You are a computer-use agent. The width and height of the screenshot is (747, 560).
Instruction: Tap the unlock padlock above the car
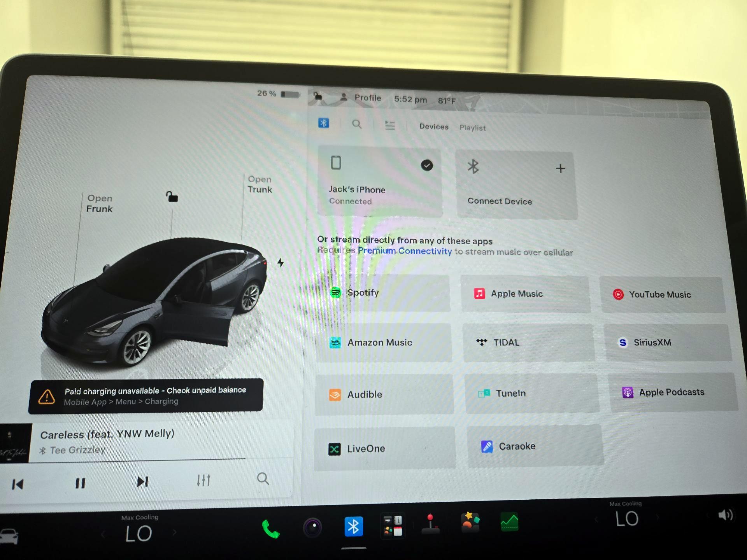[172, 197]
